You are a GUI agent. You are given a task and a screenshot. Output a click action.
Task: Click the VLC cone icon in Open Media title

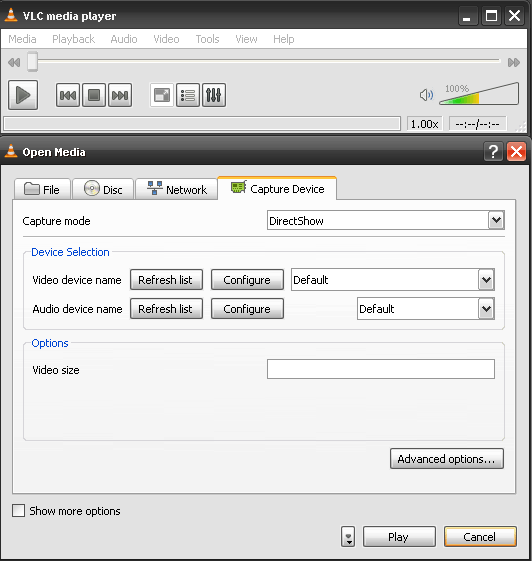click(x=11, y=151)
